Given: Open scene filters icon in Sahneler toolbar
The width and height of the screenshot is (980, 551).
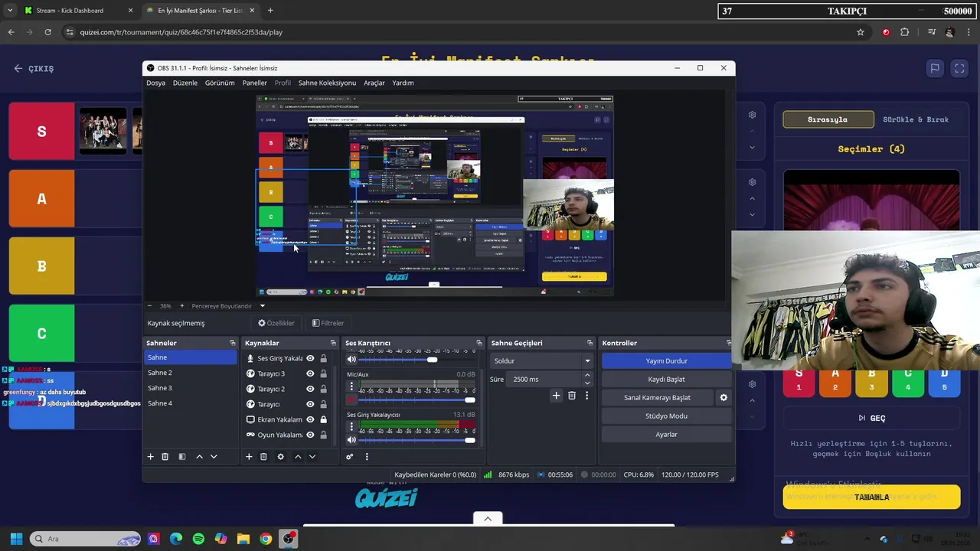Looking at the screenshot, I should (182, 457).
